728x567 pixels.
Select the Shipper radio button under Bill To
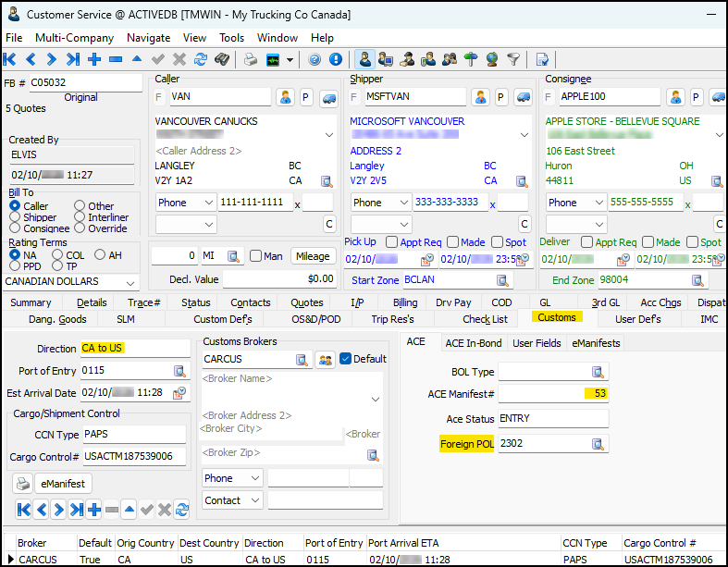[15, 217]
